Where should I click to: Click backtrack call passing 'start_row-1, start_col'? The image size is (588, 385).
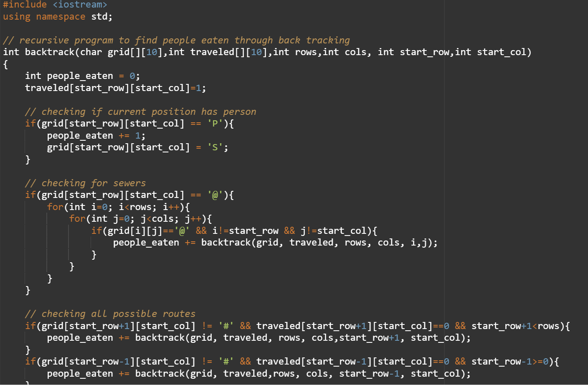coord(259,374)
